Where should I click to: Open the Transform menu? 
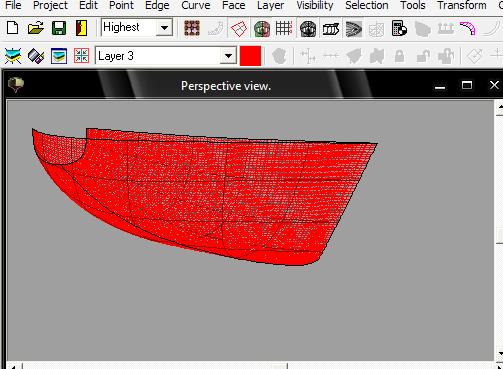click(x=462, y=5)
